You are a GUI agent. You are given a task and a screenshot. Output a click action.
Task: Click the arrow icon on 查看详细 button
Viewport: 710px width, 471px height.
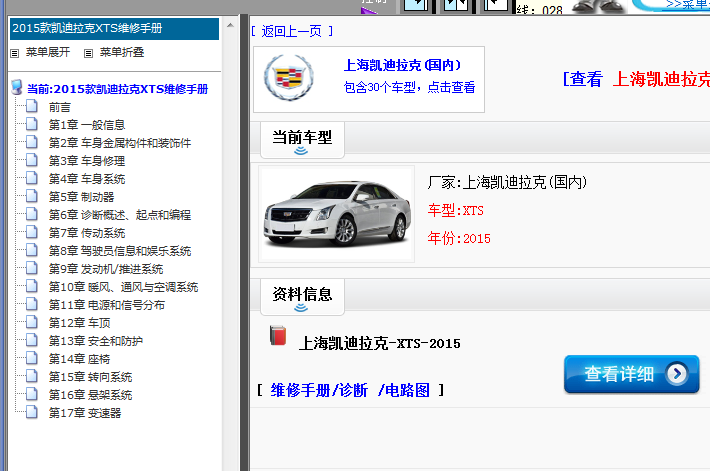677,374
